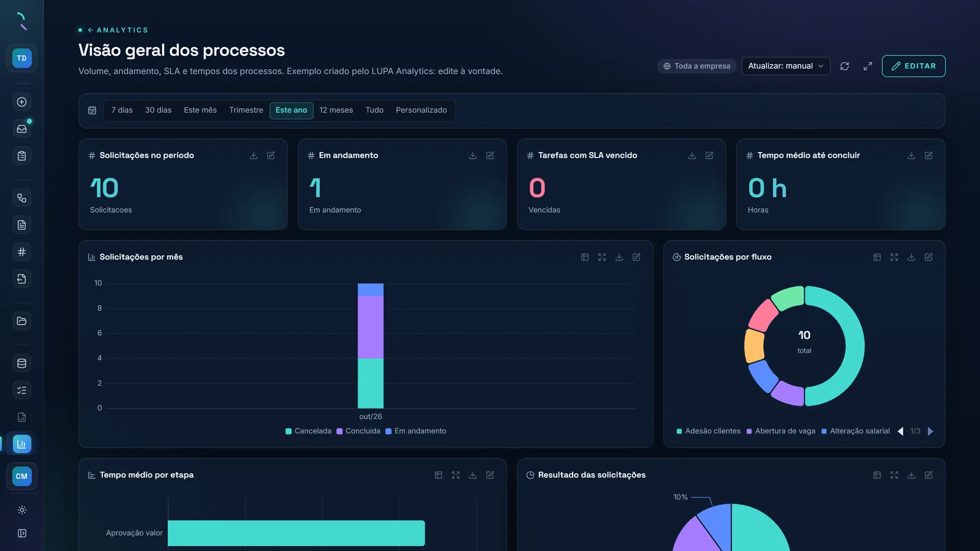
Task: Select the Tudo period tab
Action: [x=374, y=110]
